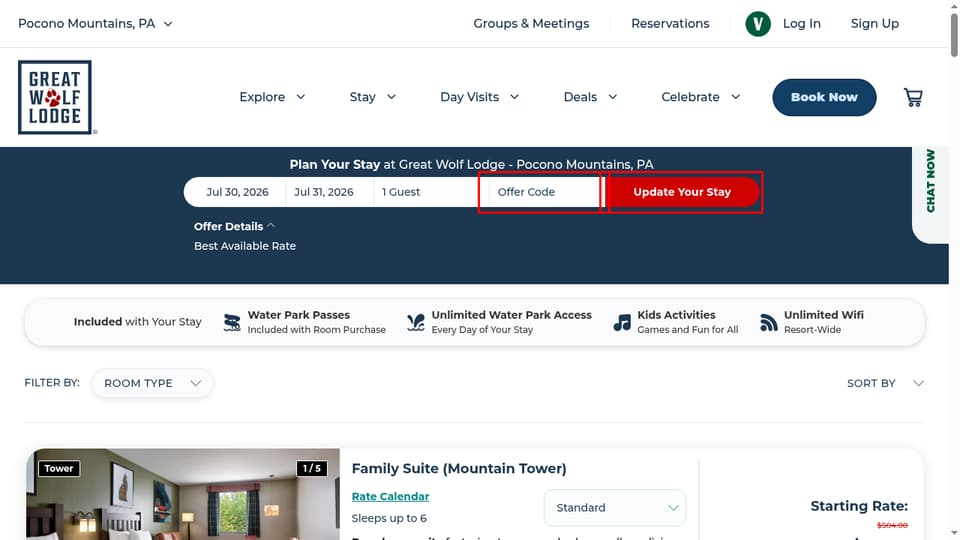
Task: Select the Jul 30, 2026 check-in date
Action: click(x=238, y=192)
